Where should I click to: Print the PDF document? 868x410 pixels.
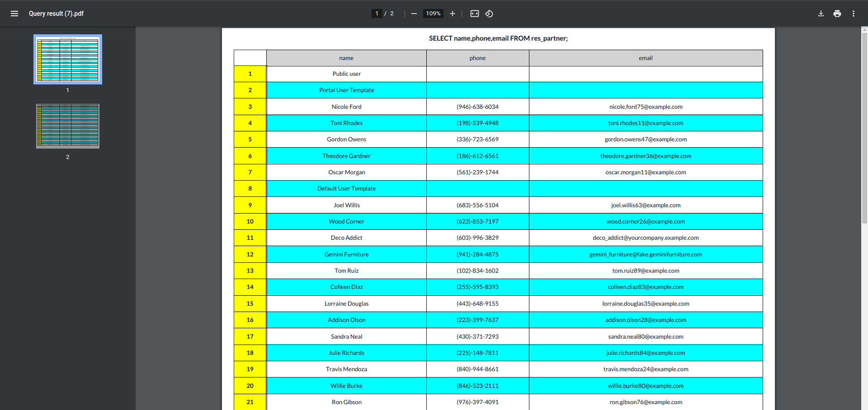pos(837,14)
